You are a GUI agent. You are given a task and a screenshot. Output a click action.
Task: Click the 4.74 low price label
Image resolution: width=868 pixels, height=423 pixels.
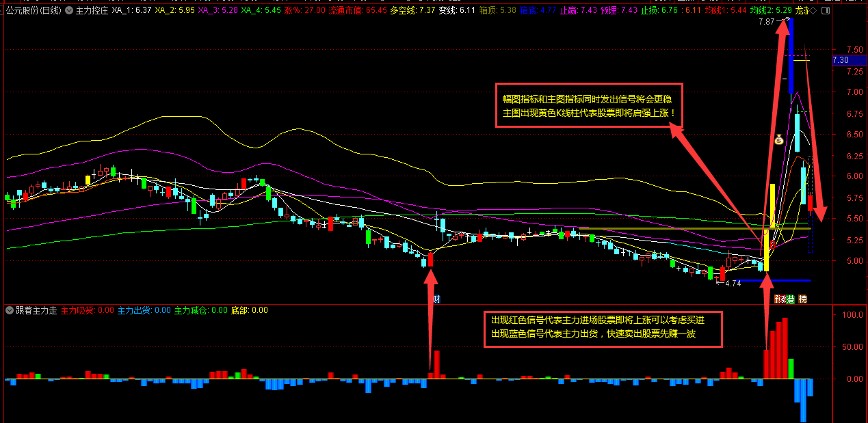tap(733, 283)
